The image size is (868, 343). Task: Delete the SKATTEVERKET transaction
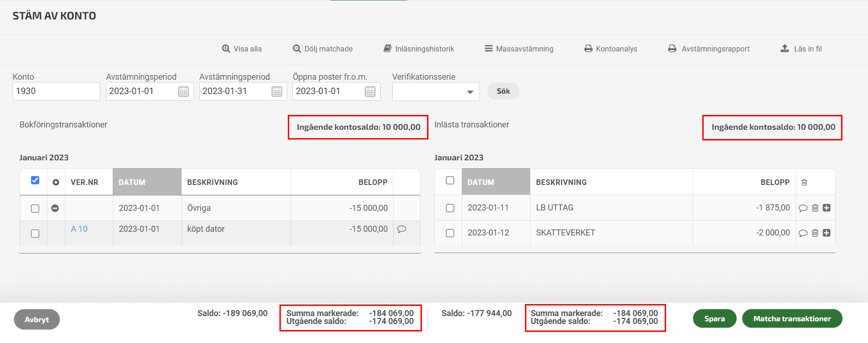815,233
